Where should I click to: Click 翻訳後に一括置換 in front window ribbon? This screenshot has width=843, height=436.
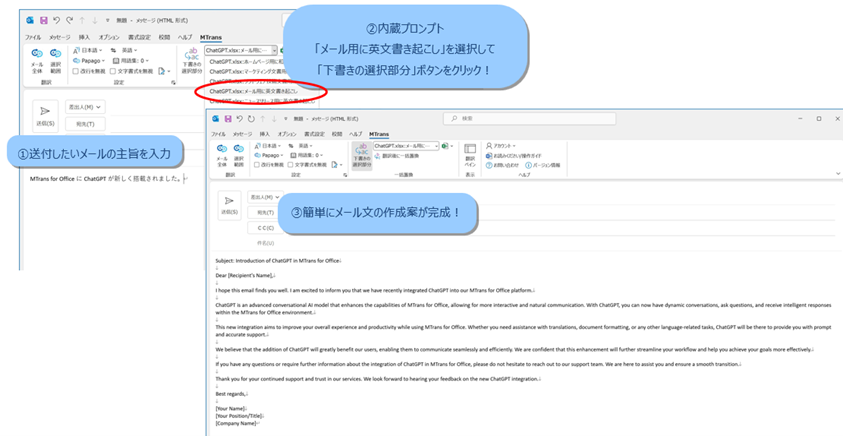pyautogui.click(x=397, y=156)
